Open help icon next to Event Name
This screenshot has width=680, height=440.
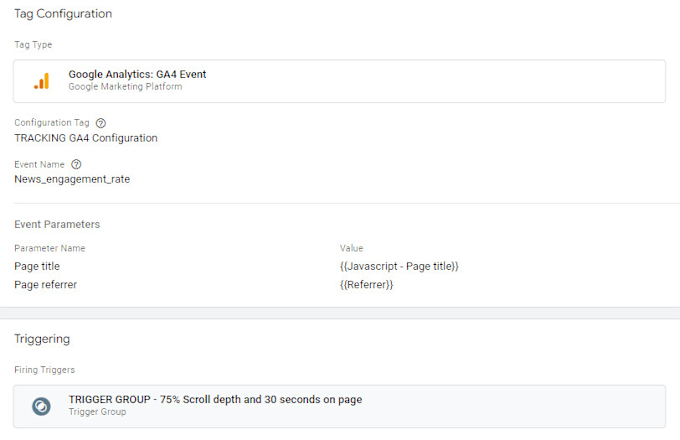point(76,164)
